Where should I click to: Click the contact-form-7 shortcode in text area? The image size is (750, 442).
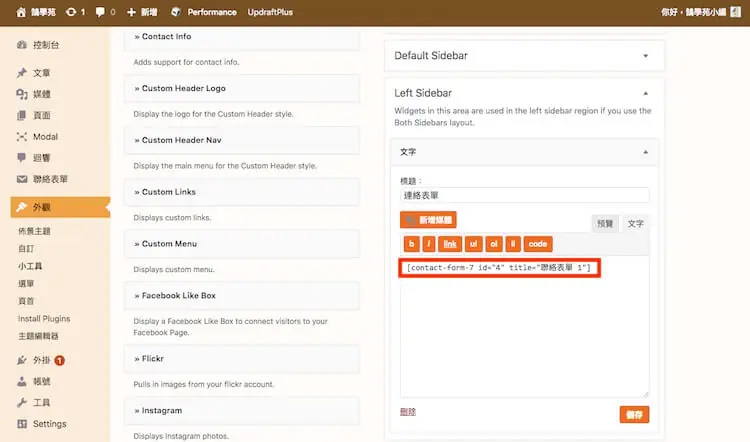pyautogui.click(x=499, y=268)
